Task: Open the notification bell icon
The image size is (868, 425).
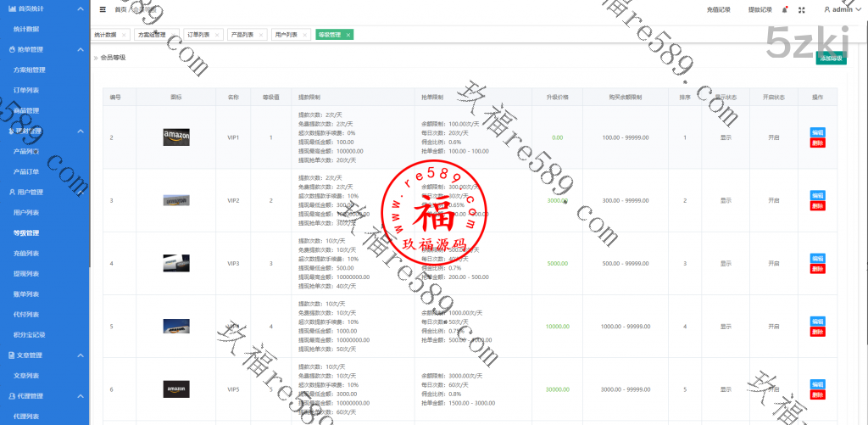Action: (x=785, y=9)
